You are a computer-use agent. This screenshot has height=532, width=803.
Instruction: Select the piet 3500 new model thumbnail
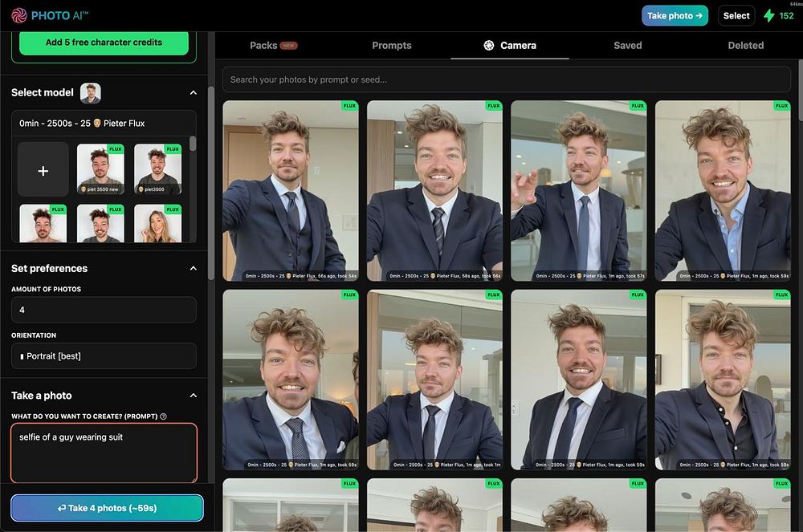coord(100,169)
